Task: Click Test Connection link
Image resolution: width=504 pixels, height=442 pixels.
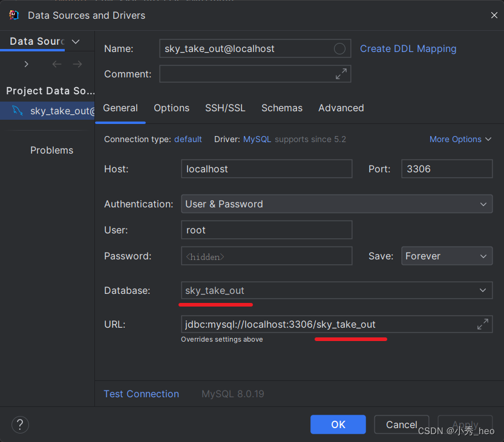Action: pos(142,394)
